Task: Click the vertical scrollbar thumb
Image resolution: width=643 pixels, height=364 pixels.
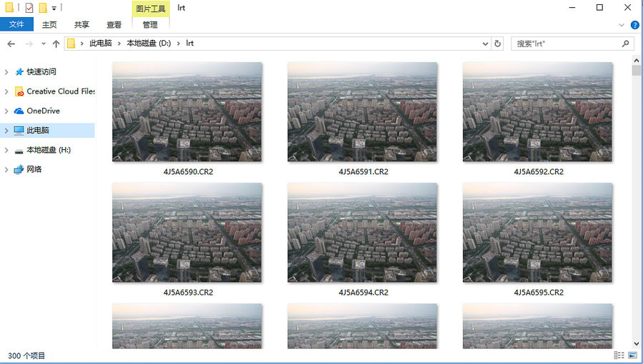Action: [637, 71]
